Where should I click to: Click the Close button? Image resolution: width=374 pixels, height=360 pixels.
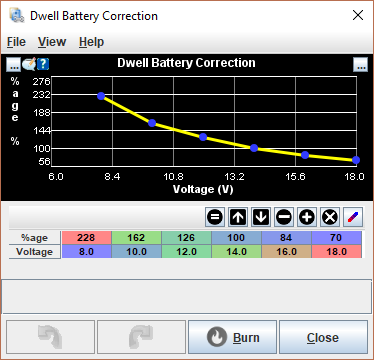point(323,337)
